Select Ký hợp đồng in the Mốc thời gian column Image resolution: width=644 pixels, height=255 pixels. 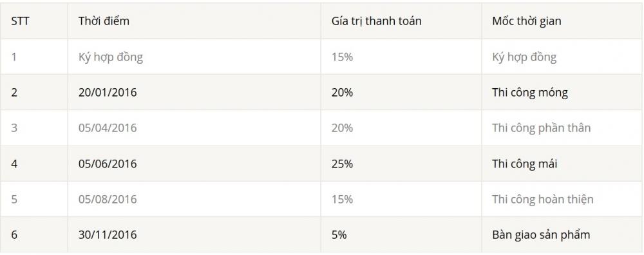[x=524, y=57]
